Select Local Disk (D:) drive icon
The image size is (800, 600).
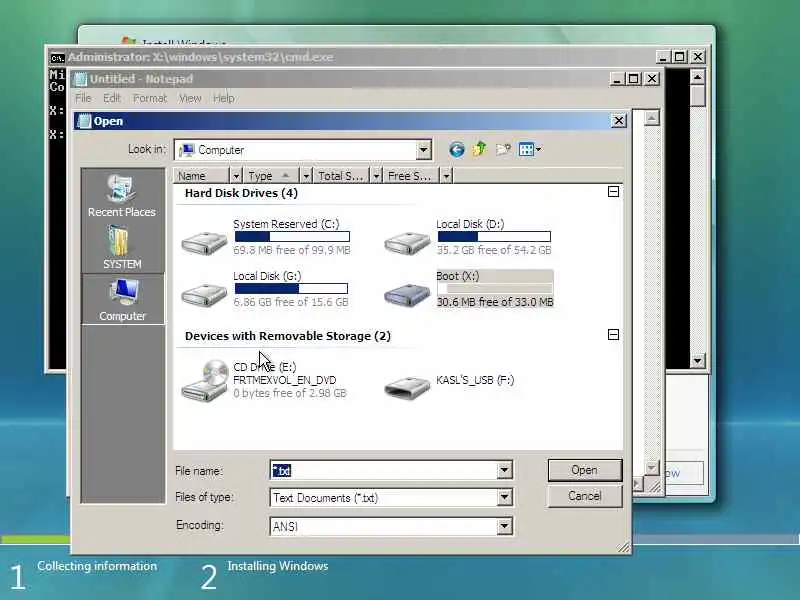coord(407,242)
